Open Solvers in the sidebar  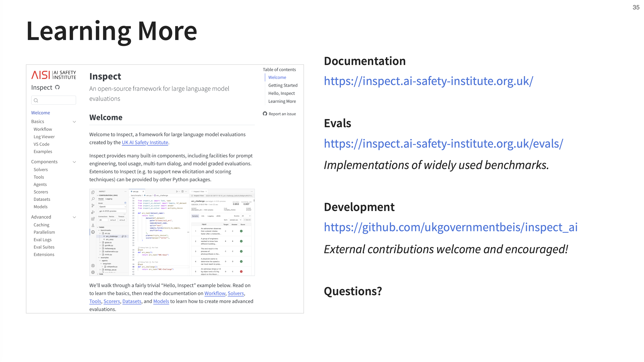(x=41, y=169)
